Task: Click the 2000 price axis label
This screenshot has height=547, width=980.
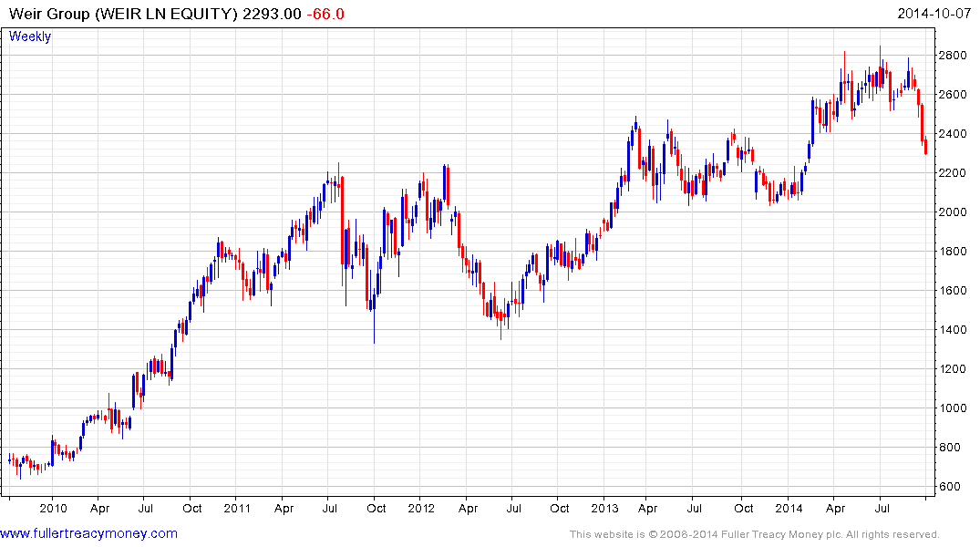Action: (953, 212)
